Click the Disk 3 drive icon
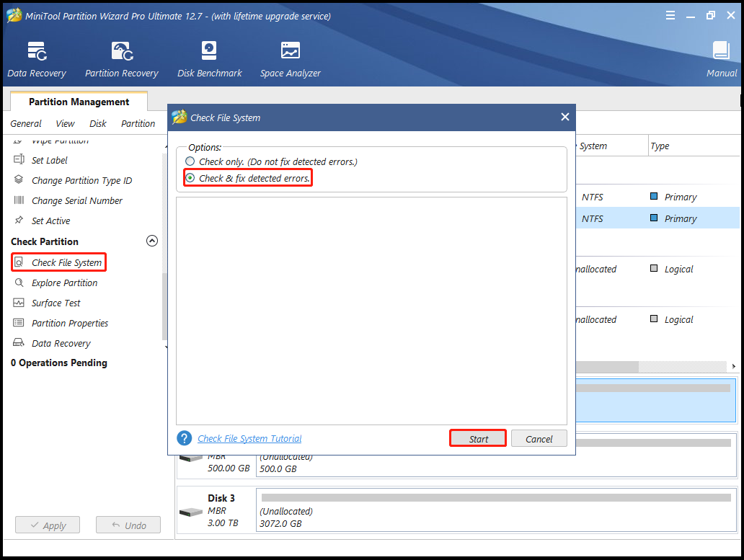Screen dimensions: 744x560 (x=191, y=512)
